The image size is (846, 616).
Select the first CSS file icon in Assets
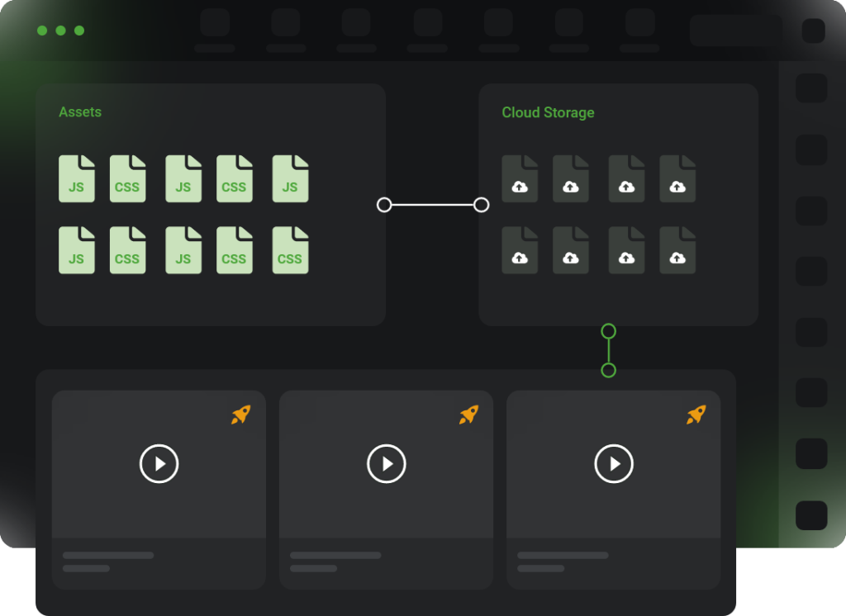[x=128, y=178]
